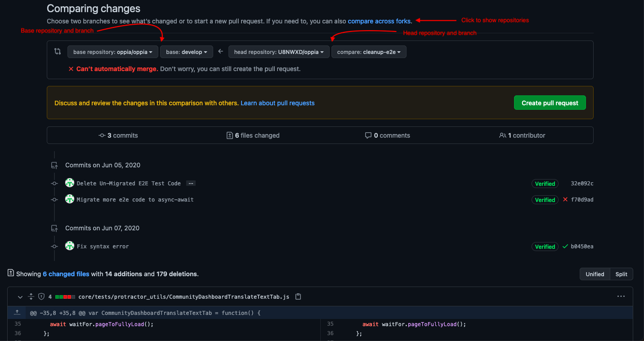Click the compare arrows icon beside base repository
This screenshot has width=644, height=341.
tap(58, 52)
